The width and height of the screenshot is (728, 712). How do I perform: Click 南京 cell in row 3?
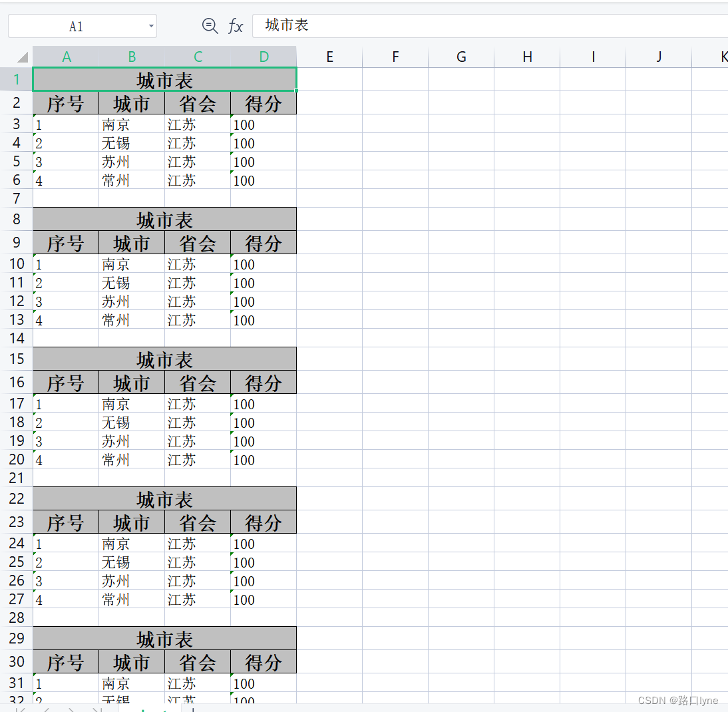[132, 124]
